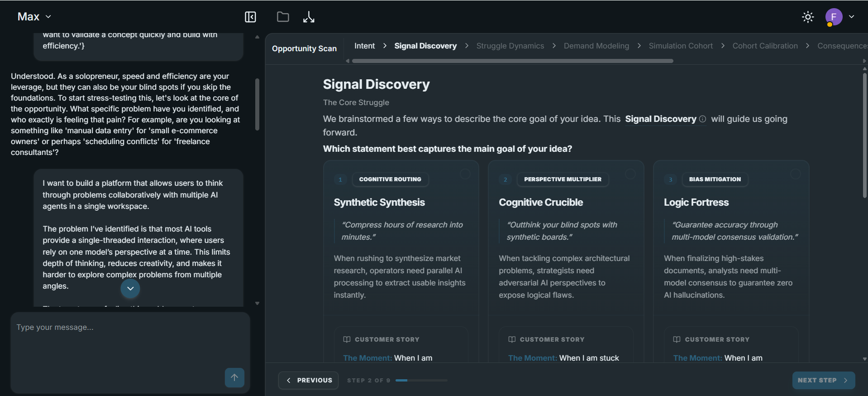Toggle light theme with the sun icon

tap(808, 17)
